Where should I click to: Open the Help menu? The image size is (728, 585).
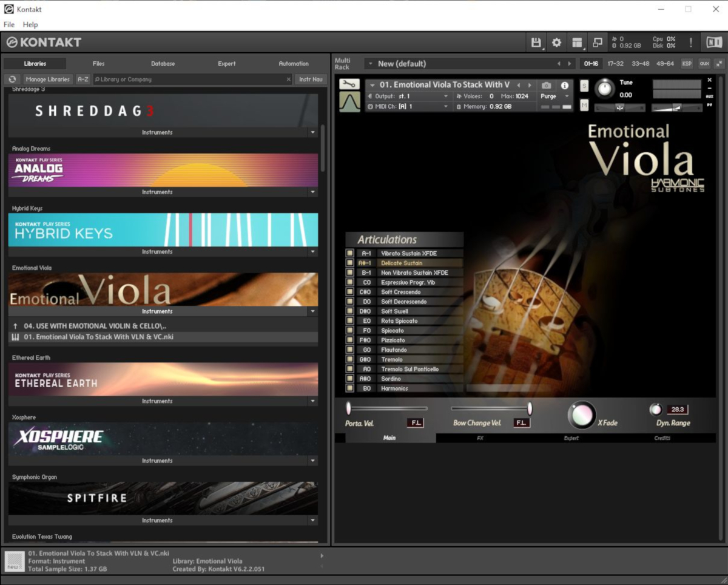point(30,25)
